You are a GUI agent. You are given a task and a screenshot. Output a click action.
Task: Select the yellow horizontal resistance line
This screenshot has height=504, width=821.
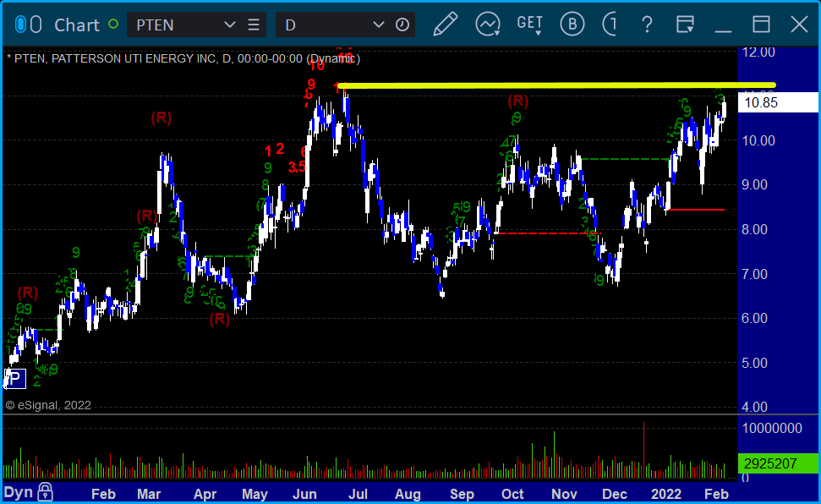(x=556, y=85)
